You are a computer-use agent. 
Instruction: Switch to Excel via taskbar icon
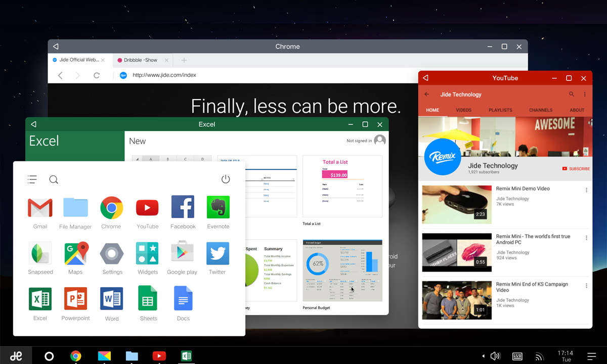click(x=186, y=356)
